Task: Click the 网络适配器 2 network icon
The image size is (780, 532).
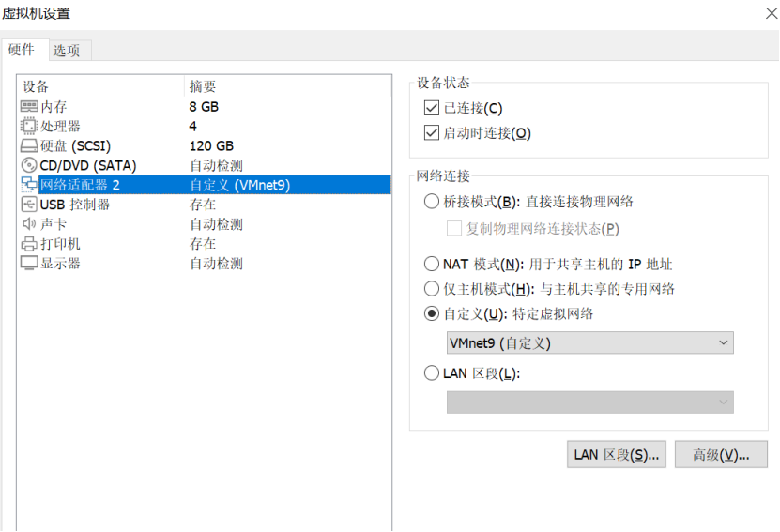Action: click(x=29, y=185)
